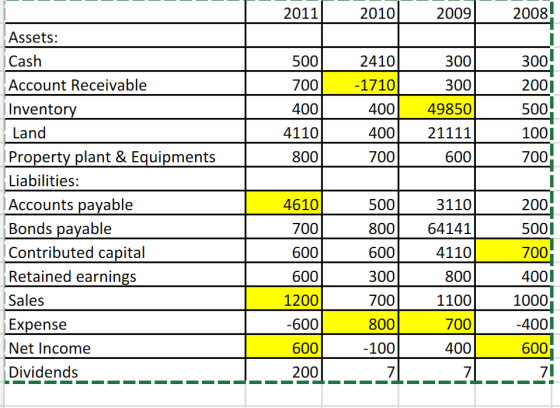Click the Cash row label
560x408 pixels.
point(125,59)
